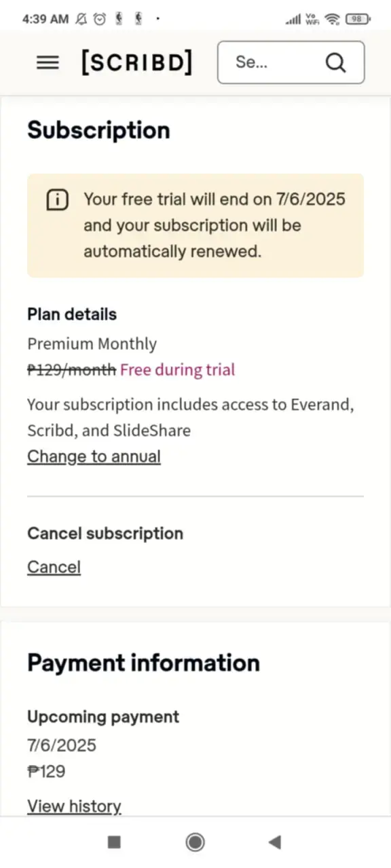Viewport: 391px width, 868px height.
Task: Tap the Android recents square button
Action: [x=114, y=842]
